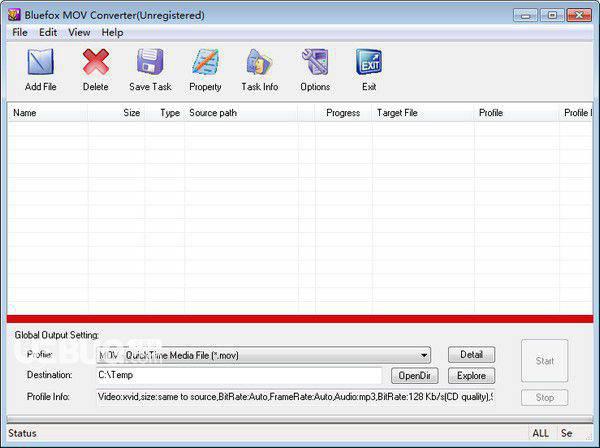Click the ALL status bar entry

(541, 433)
